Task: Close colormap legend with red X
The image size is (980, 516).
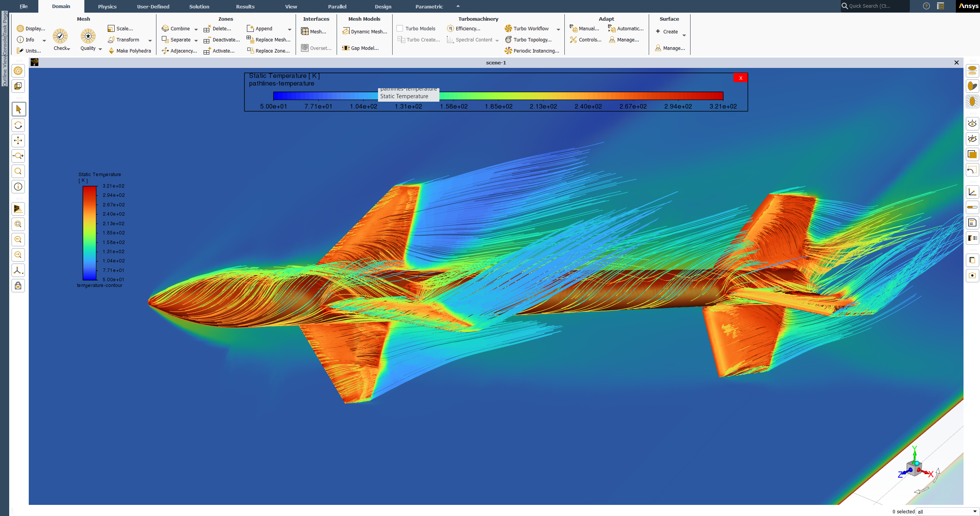Action: [x=741, y=77]
